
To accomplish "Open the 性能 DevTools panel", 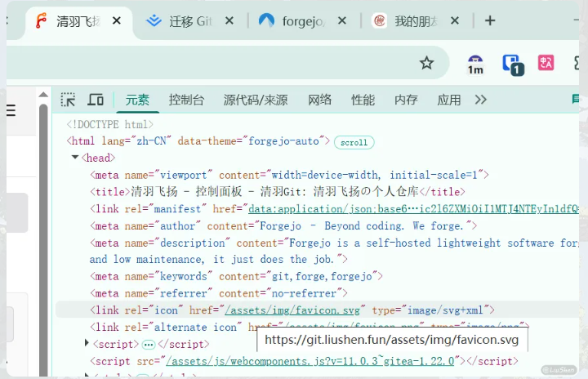I will [363, 100].
